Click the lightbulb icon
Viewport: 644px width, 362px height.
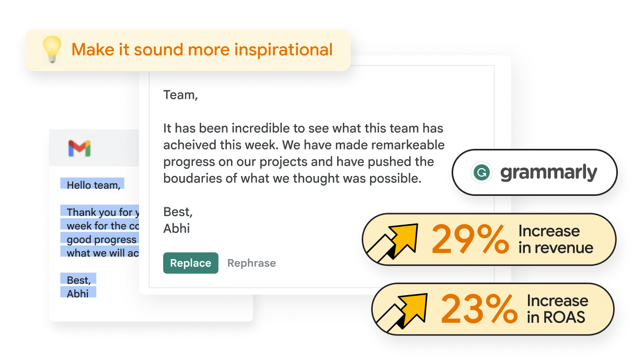click(52, 50)
